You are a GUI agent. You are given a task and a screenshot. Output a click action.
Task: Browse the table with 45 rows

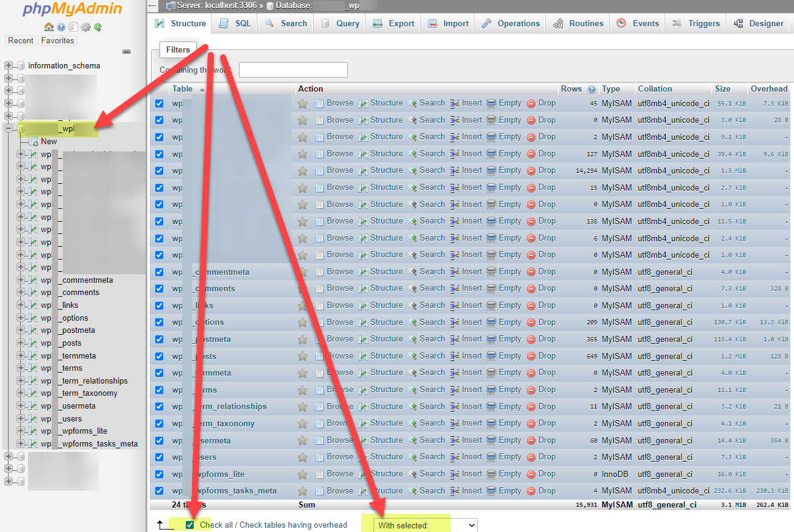(334, 103)
